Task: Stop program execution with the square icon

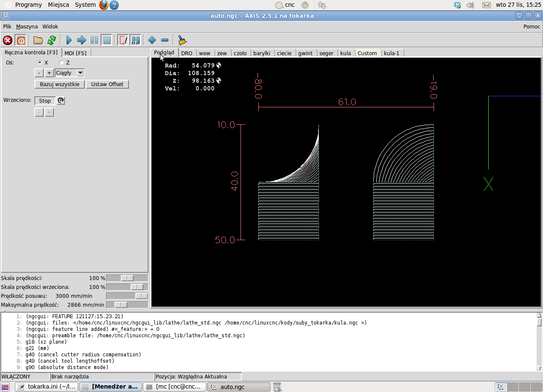Action: coord(107,40)
